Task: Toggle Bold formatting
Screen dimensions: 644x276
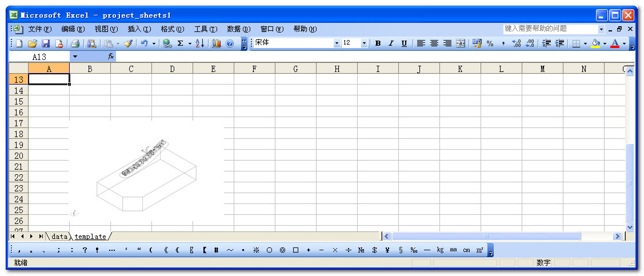Action: pos(378,43)
